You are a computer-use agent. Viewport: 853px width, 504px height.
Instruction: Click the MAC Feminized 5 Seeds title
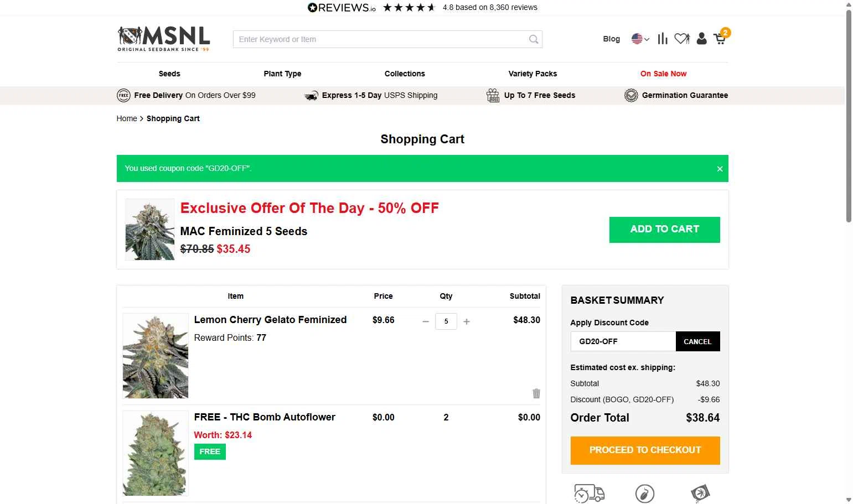pyautogui.click(x=244, y=231)
